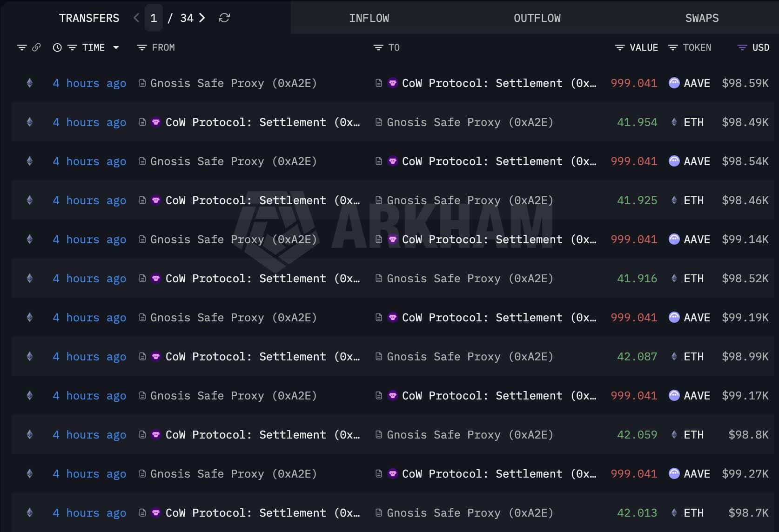Expand the TIME sort dropdown arrow
779x532 pixels.
coord(116,47)
